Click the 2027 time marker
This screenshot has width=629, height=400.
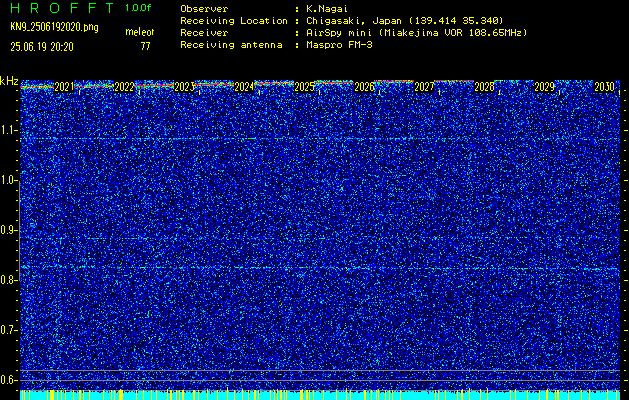(424, 87)
